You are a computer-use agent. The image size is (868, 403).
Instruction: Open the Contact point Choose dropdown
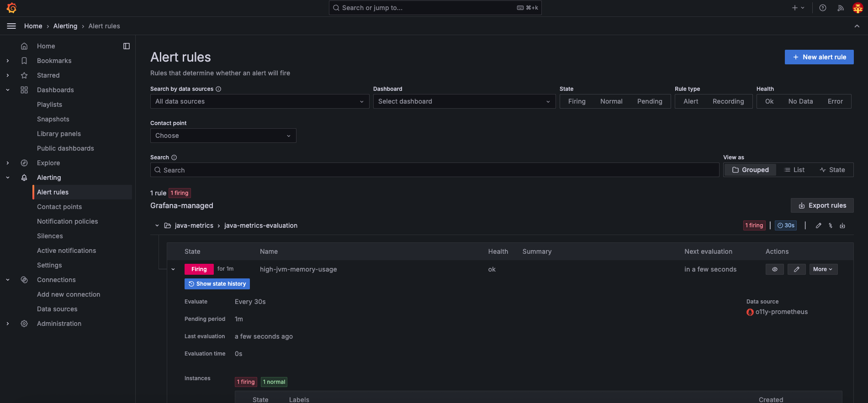tap(223, 136)
